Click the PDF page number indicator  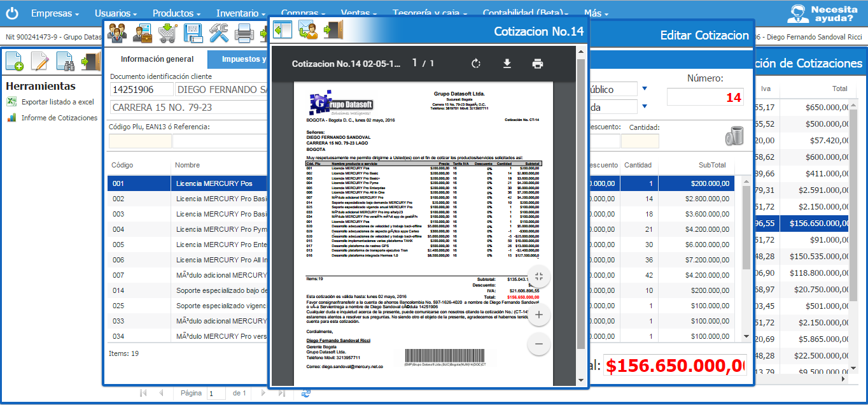click(423, 63)
